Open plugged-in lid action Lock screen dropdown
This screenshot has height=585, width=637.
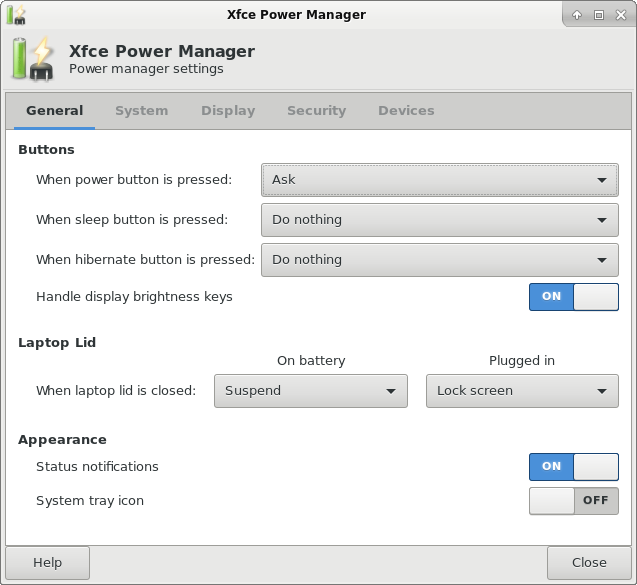point(521,391)
